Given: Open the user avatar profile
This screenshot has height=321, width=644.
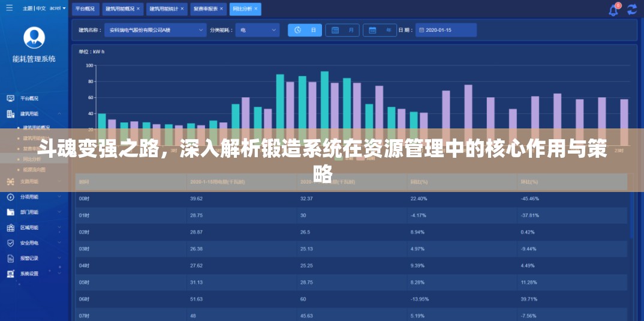Looking at the screenshot, I should tap(34, 37).
